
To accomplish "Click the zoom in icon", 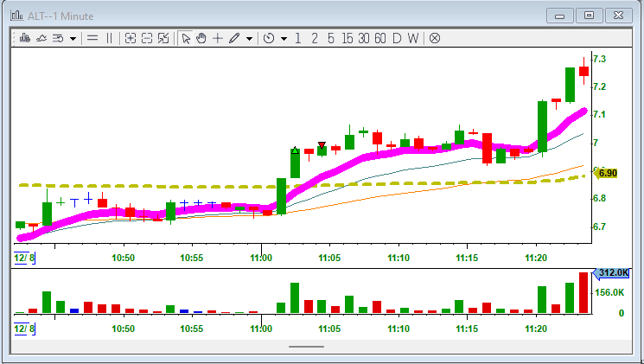I will (x=131, y=38).
